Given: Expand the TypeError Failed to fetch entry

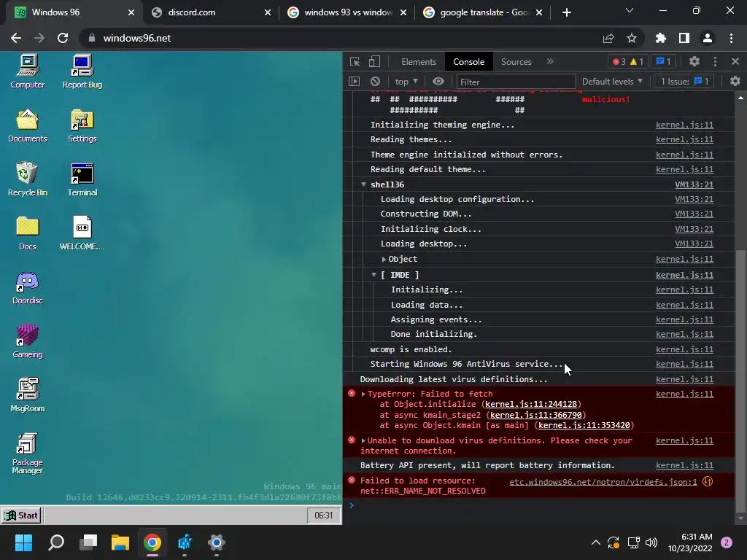Looking at the screenshot, I should pos(363,394).
